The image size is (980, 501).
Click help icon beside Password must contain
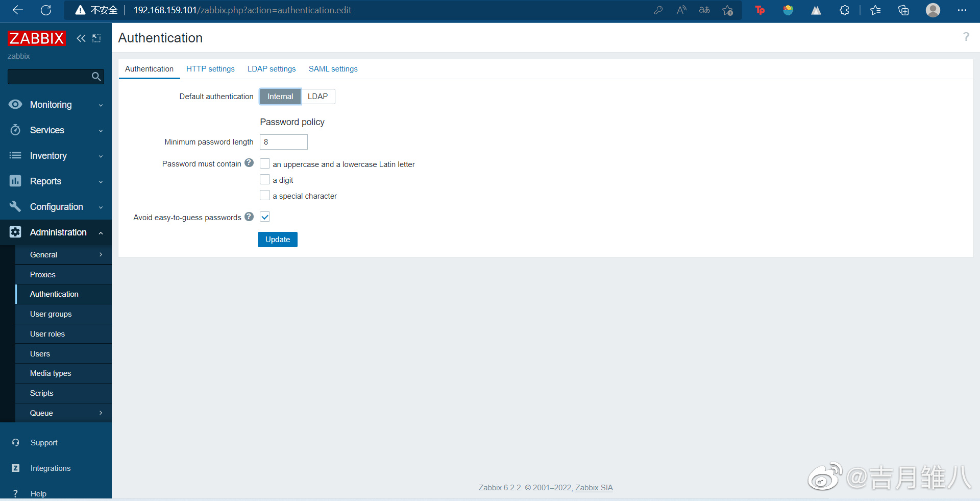pos(249,163)
